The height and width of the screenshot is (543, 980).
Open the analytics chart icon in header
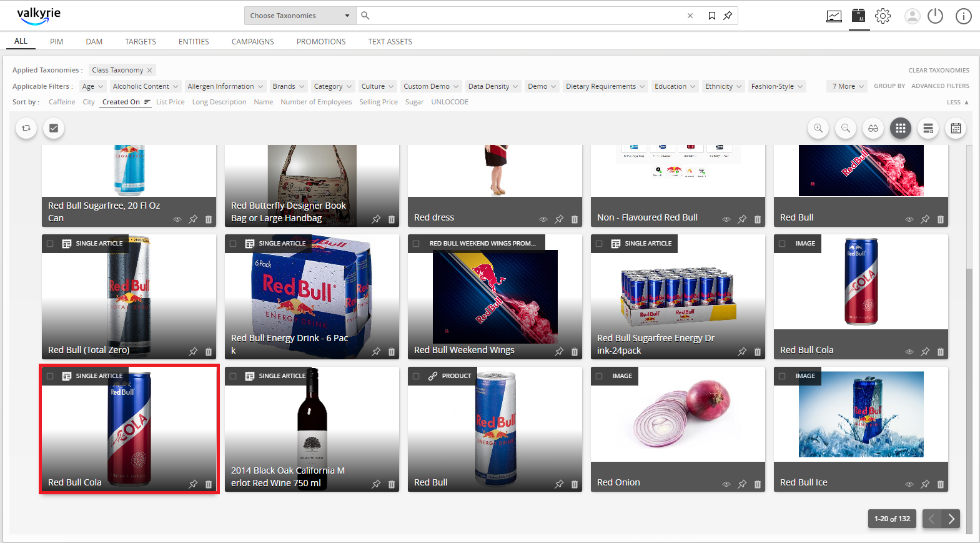(x=834, y=16)
